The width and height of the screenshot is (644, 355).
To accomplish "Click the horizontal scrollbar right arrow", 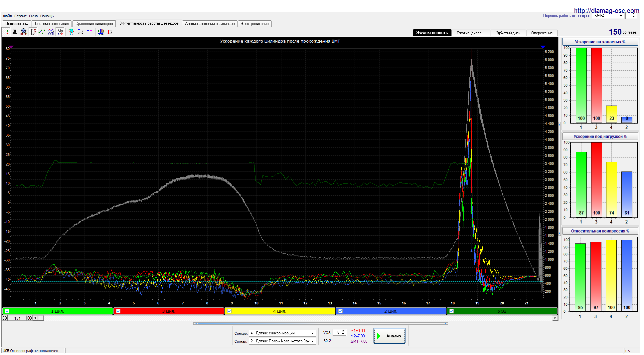I will click(x=555, y=318).
